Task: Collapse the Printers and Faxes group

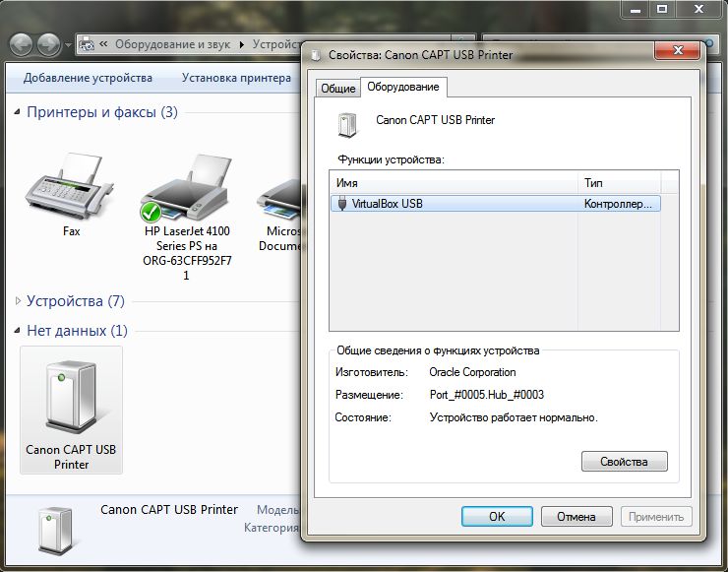Action: (x=17, y=112)
